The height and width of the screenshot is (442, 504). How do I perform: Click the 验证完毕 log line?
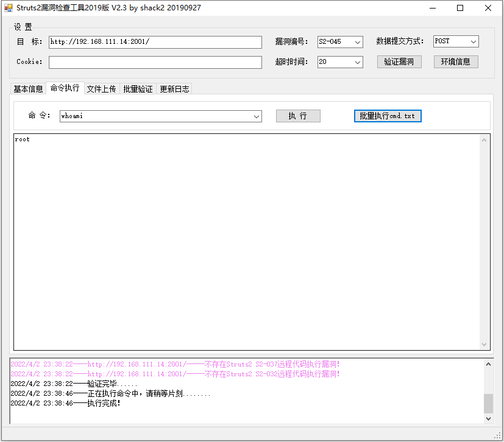tap(74, 384)
